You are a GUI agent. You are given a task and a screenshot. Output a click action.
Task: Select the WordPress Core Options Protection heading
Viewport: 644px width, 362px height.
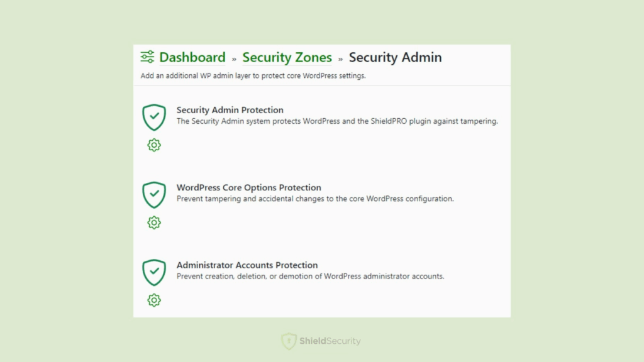248,187
